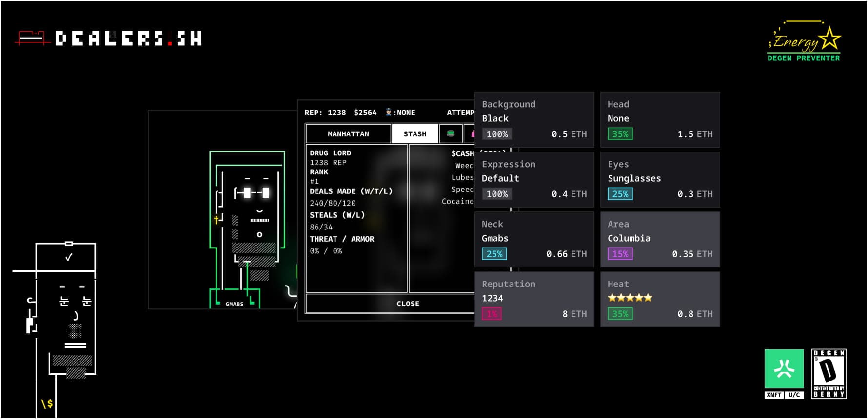Click the 0.4 ETH price
The height and width of the screenshot is (419, 868).
point(569,194)
